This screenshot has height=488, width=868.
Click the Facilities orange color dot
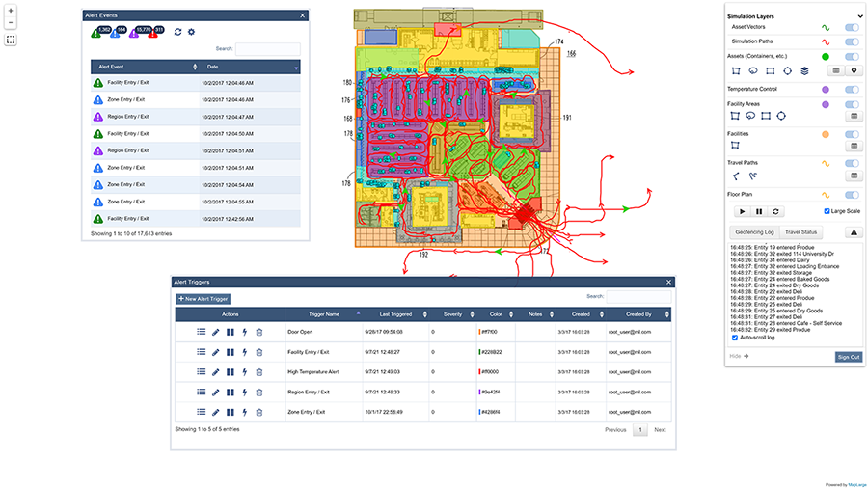[x=826, y=134]
